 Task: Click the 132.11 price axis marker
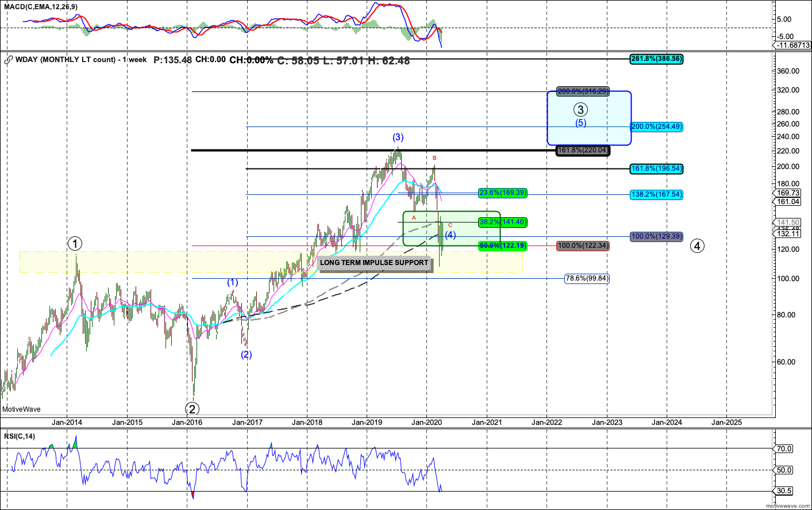pyautogui.click(x=788, y=233)
